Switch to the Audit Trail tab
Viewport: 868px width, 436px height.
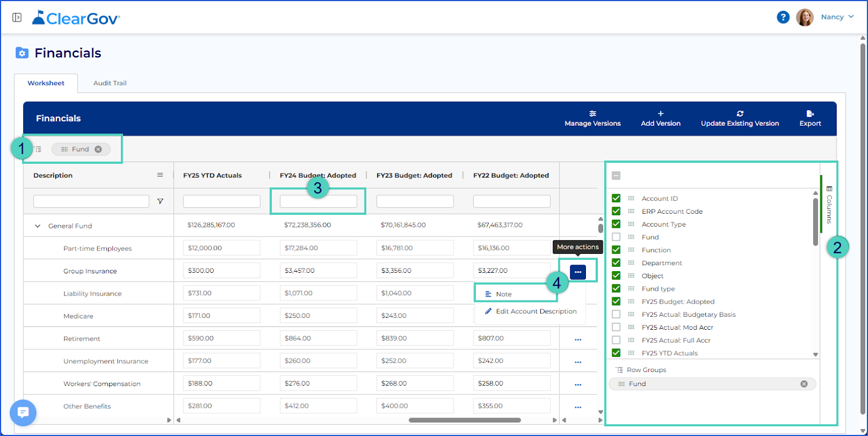coord(110,83)
